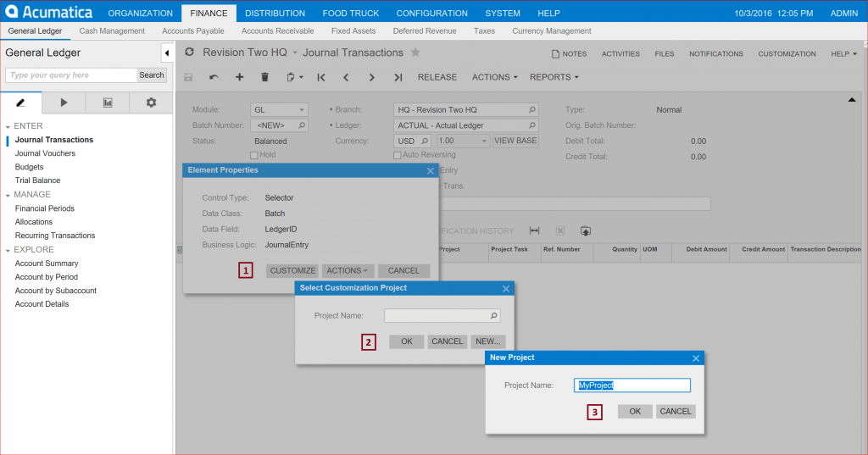Open the CONFIGURATION top menu

pyautogui.click(x=431, y=14)
